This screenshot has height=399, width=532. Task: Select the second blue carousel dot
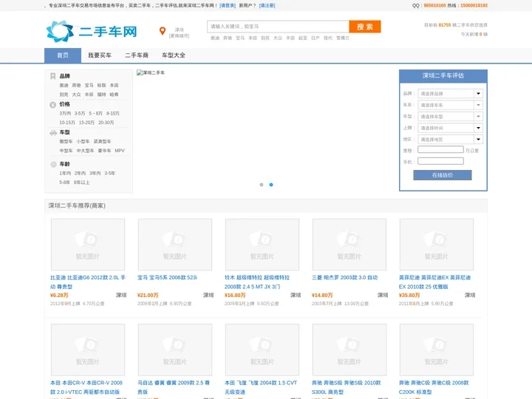tap(271, 185)
